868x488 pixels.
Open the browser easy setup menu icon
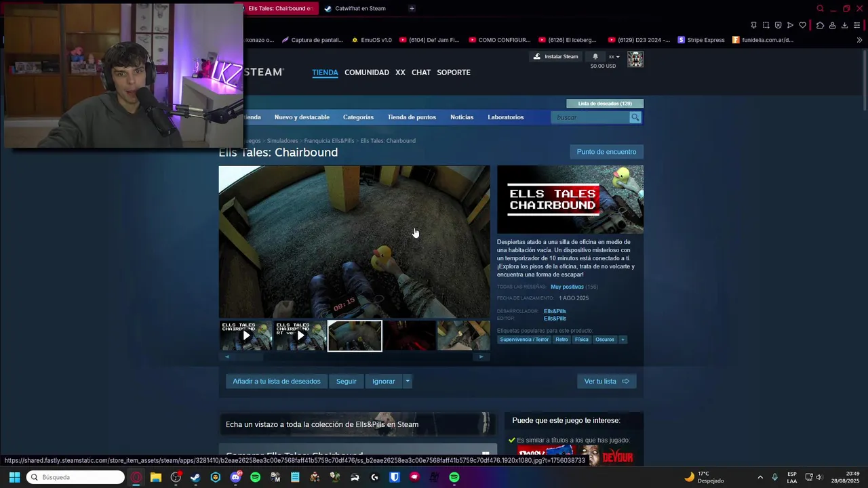[858, 25]
